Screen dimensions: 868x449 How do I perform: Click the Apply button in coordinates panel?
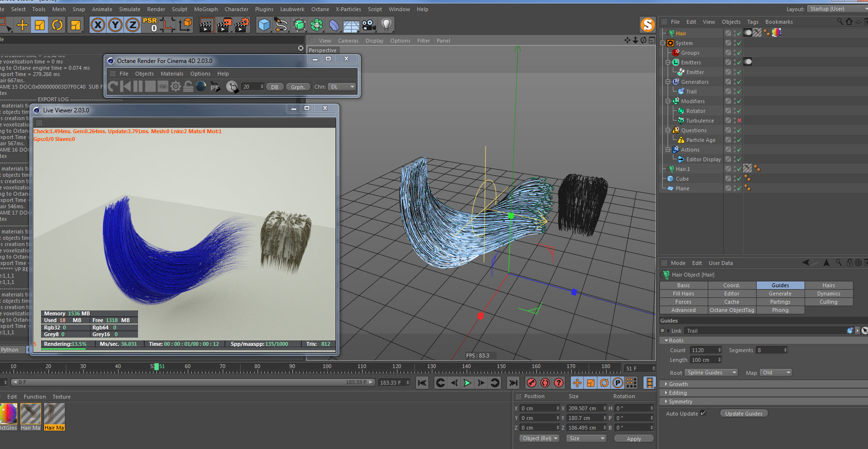[634, 438]
